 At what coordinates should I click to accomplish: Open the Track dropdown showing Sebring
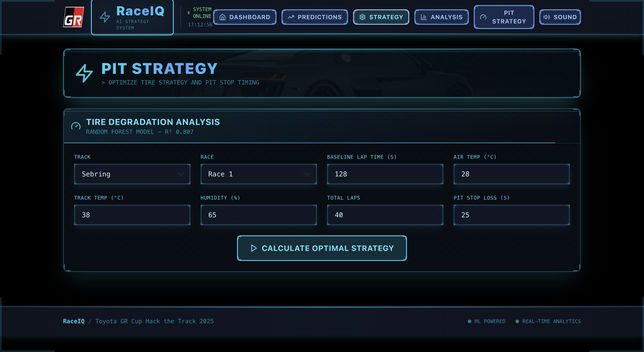[132, 174]
